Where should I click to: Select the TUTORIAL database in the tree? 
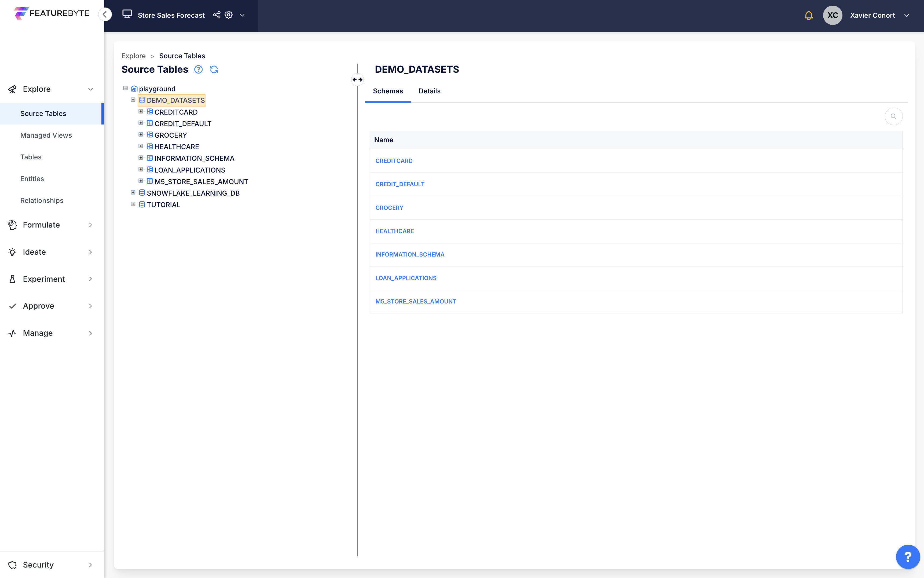(164, 204)
